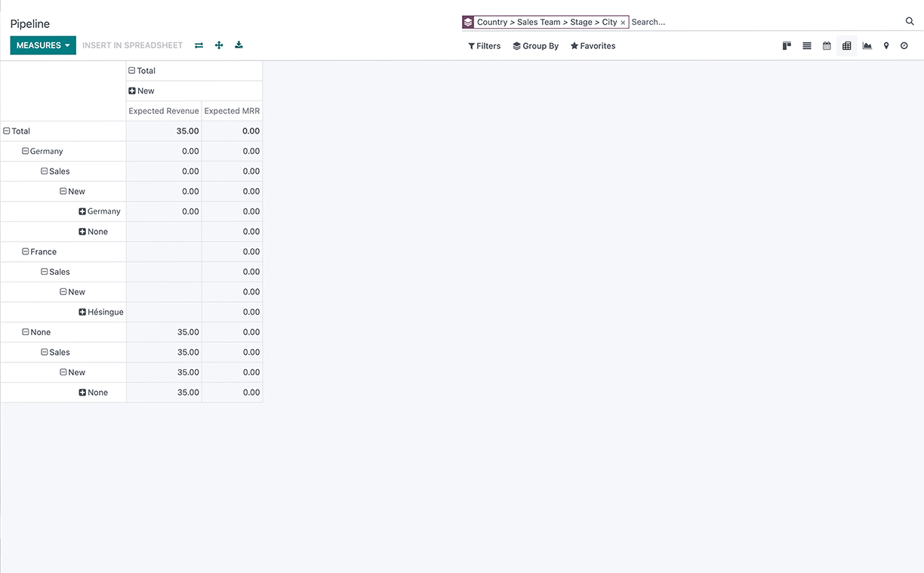Open the Favorites dropdown
This screenshot has width=924, height=573.
pyautogui.click(x=593, y=46)
